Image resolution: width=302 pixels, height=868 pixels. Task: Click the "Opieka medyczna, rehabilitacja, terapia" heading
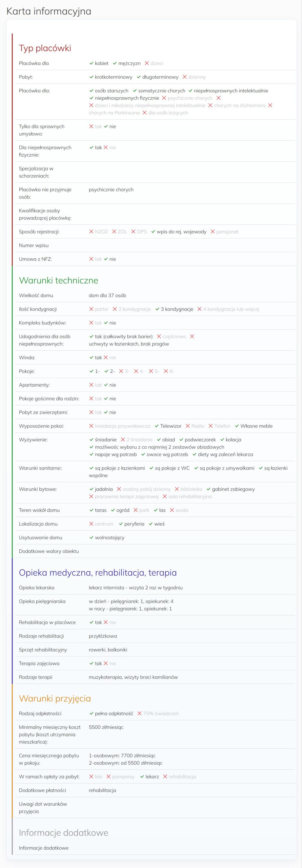coord(98,573)
